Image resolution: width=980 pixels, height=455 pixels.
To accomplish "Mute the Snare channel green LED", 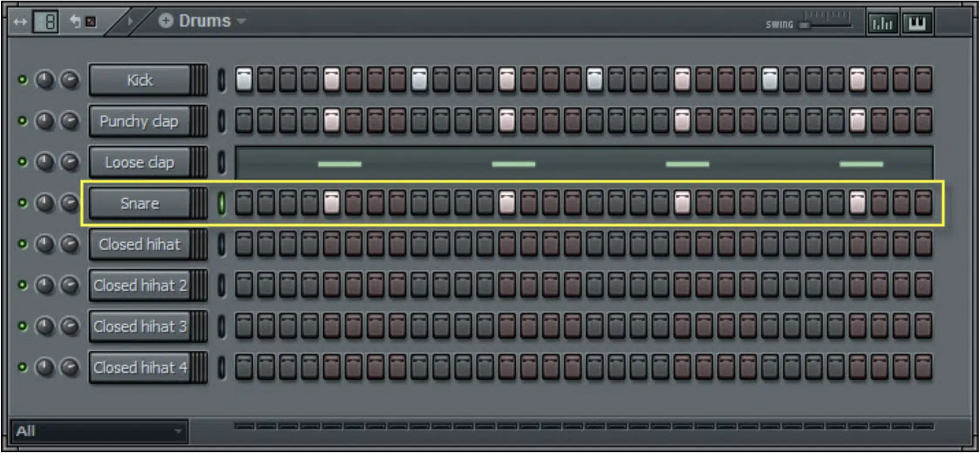I will 22,203.
